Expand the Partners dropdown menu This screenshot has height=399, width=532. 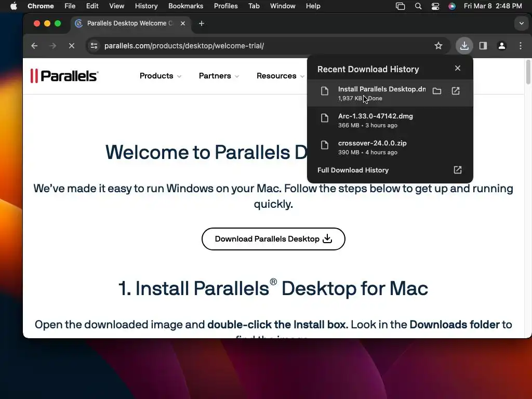219,76
